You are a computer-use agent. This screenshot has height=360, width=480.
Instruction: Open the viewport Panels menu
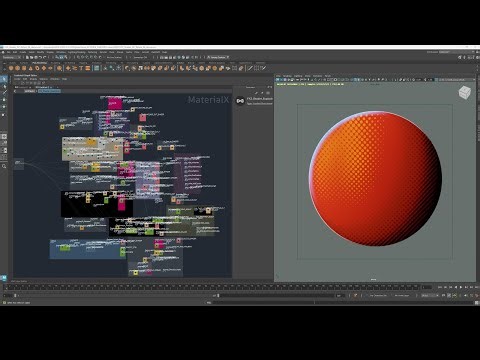(x=328, y=76)
